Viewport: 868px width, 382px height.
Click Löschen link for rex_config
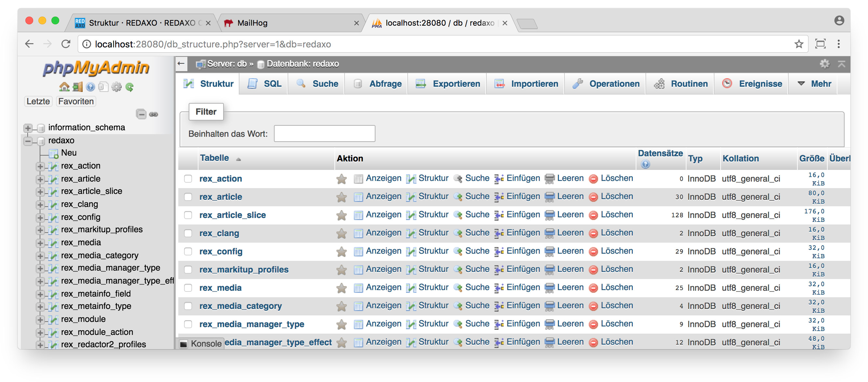(616, 251)
